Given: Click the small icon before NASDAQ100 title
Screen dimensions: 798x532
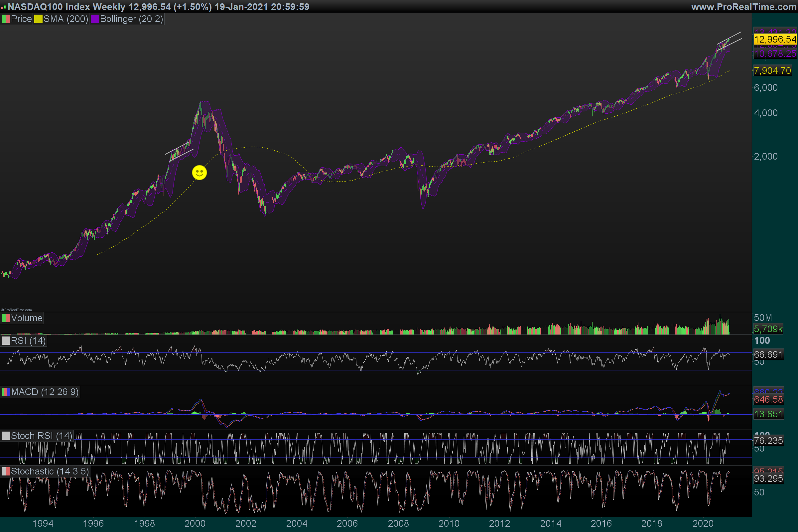Looking at the screenshot, I should (x=3, y=7).
